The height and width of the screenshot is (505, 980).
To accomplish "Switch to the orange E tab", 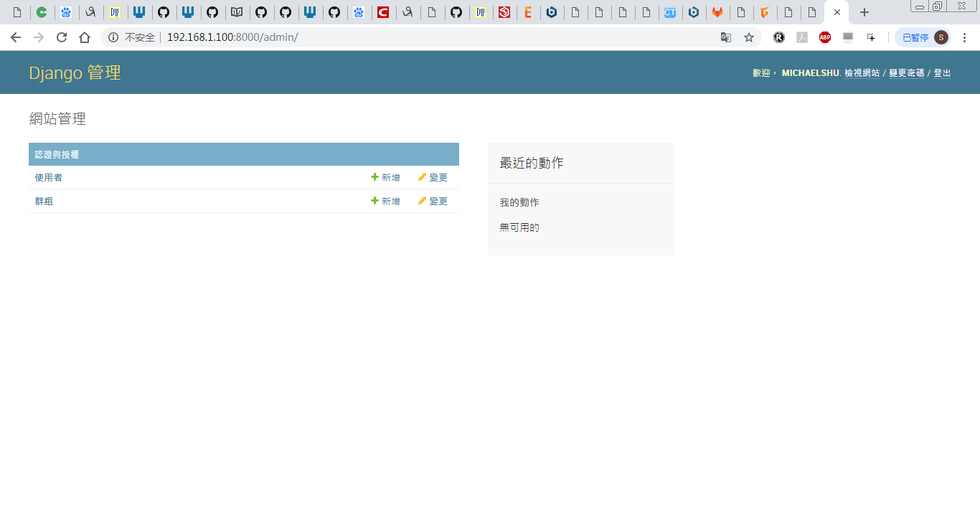I will coord(528,12).
